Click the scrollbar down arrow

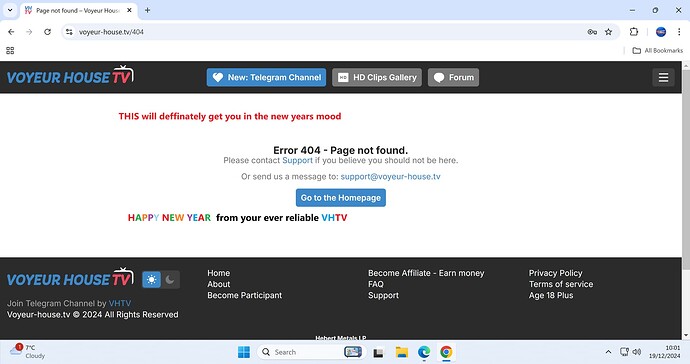pos(686,335)
